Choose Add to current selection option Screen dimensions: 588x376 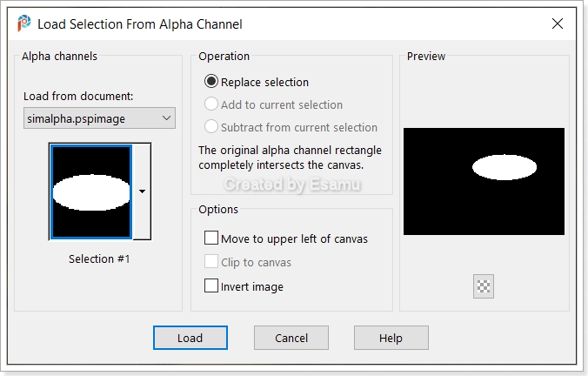click(x=211, y=104)
